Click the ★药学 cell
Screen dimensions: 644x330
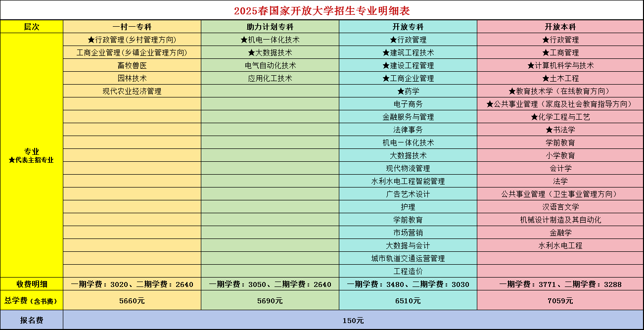pyautogui.click(x=408, y=91)
